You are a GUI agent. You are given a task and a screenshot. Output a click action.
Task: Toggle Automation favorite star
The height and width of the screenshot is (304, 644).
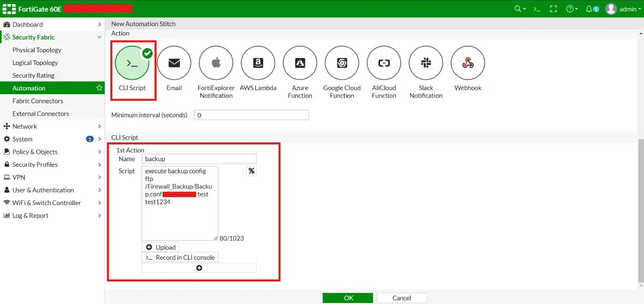99,88
